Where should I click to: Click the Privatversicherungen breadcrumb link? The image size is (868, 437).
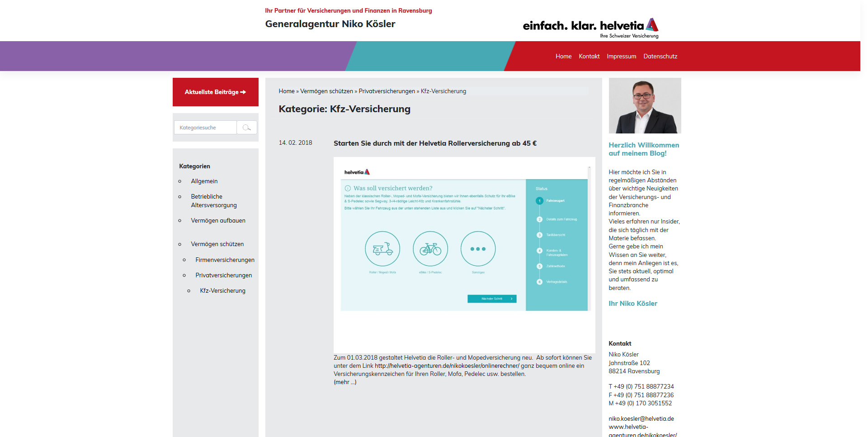click(387, 91)
